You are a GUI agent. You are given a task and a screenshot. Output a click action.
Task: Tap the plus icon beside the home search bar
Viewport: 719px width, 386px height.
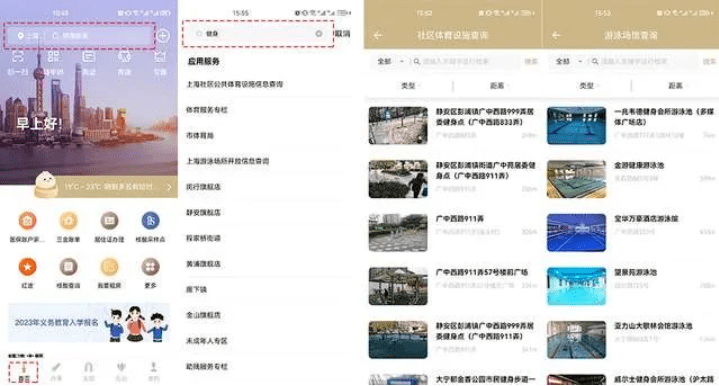163,35
